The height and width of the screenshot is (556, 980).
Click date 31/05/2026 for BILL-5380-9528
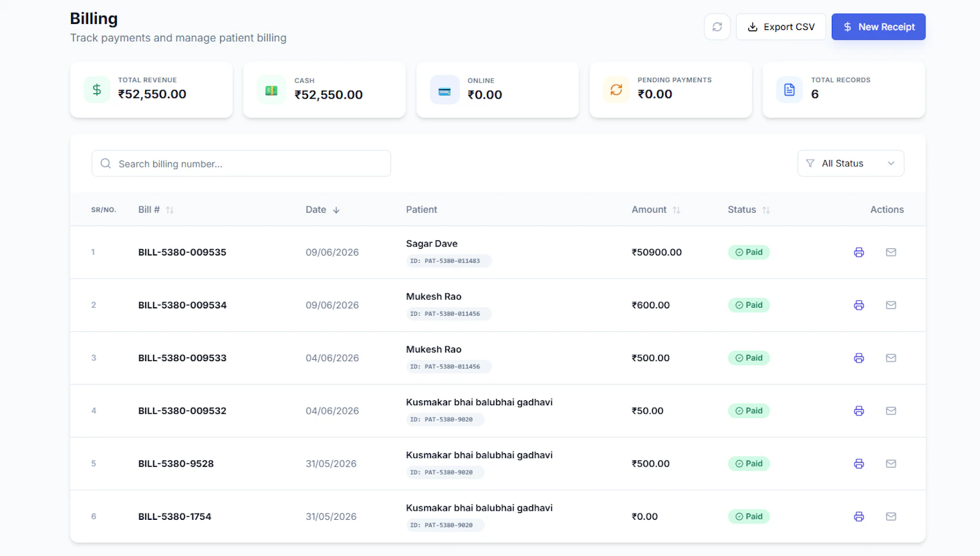click(331, 464)
